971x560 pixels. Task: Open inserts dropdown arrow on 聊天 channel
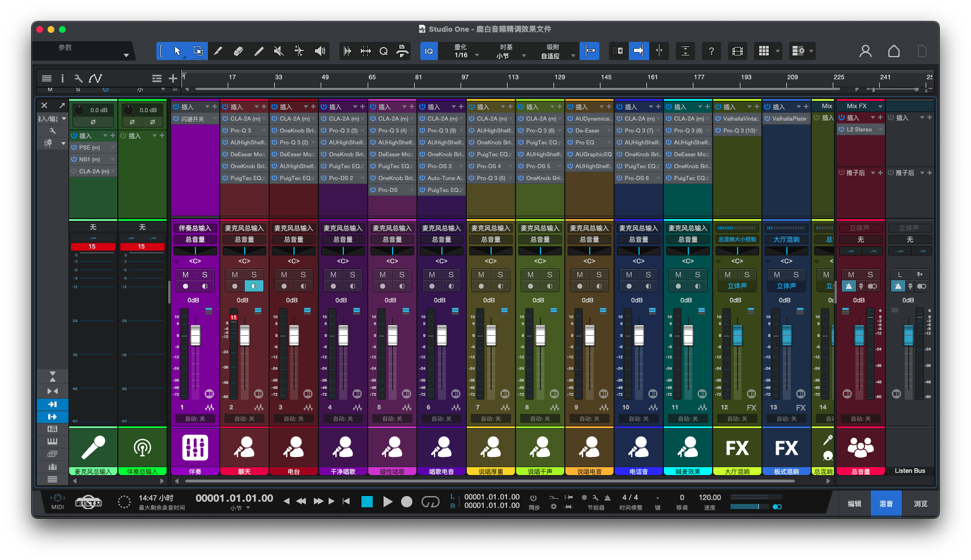257,106
